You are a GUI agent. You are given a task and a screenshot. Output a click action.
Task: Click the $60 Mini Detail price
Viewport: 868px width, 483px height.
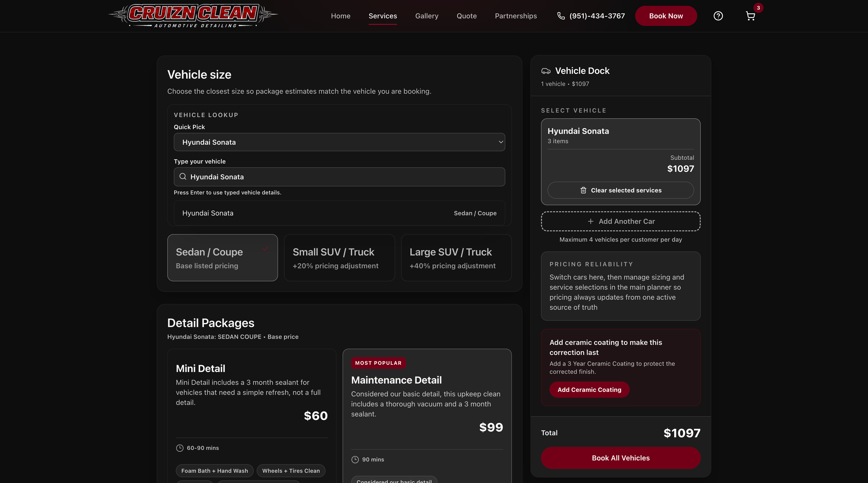[315, 416]
